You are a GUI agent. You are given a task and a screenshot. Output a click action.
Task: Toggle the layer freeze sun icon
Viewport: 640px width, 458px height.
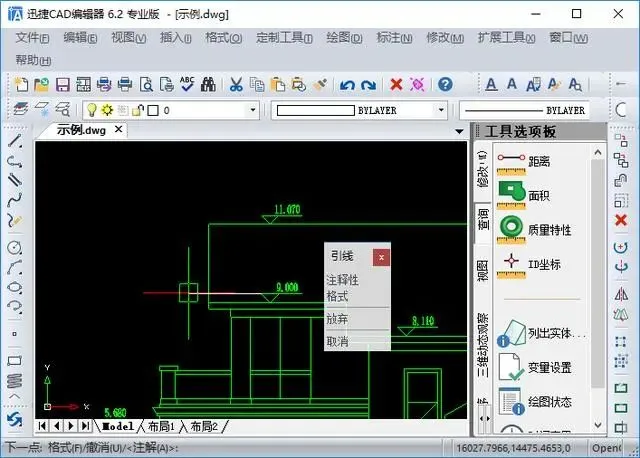click(x=107, y=110)
